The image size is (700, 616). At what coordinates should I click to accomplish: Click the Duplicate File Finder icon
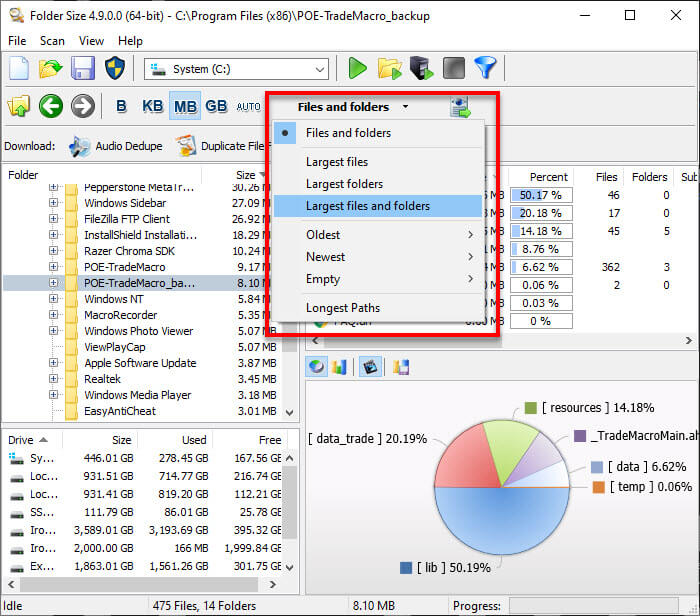click(x=186, y=146)
